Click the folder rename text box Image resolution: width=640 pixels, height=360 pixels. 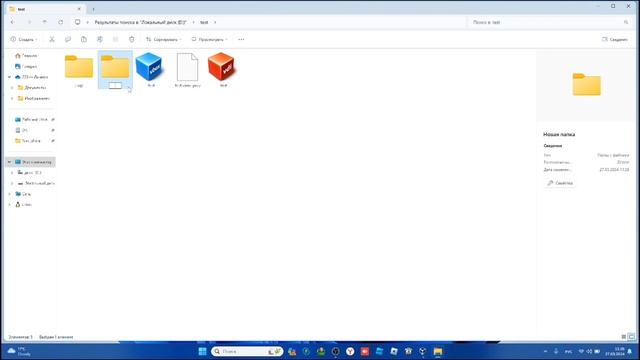coord(115,86)
